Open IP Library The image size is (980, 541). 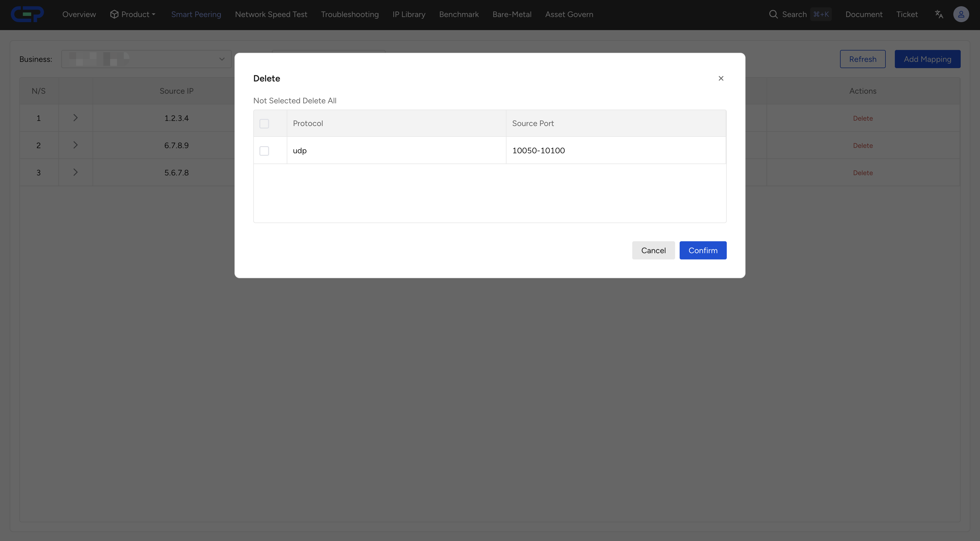point(409,14)
